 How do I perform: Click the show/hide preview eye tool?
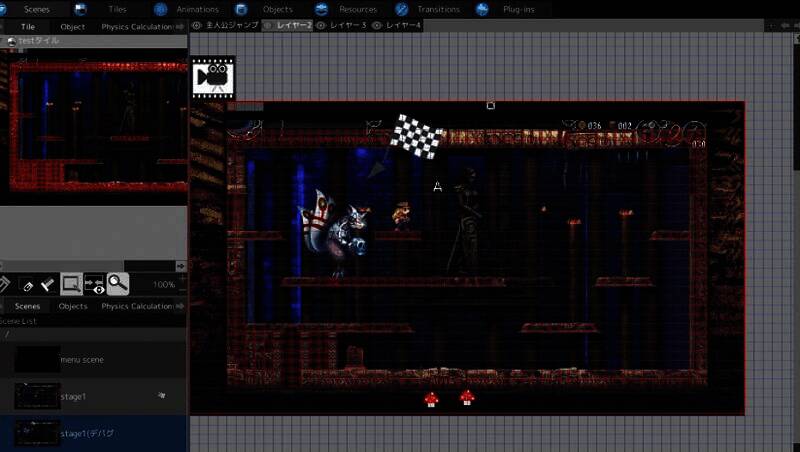(94, 285)
